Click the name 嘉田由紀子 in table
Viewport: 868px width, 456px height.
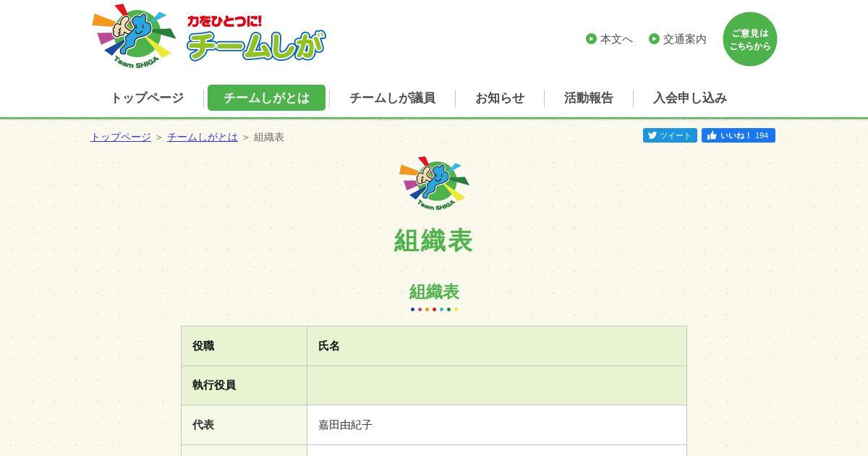pos(345,425)
